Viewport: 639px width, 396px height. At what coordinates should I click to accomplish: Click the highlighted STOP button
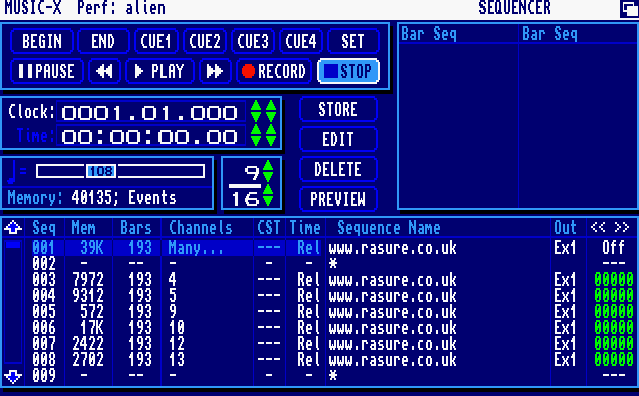pyautogui.click(x=348, y=71)
